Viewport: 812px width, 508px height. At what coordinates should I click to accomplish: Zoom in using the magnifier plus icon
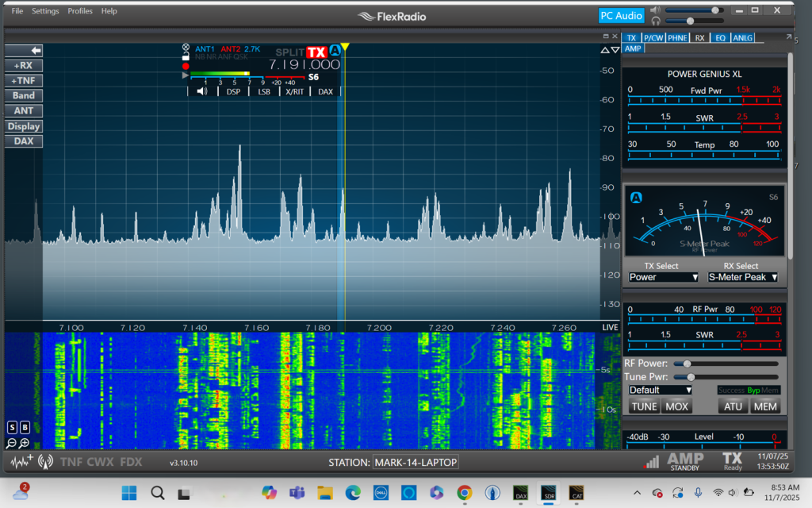pos(23,442)
